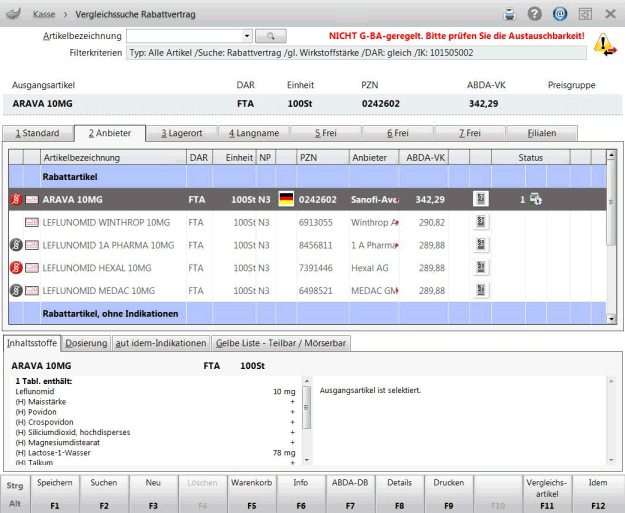The width and height of the screenshot is (625, 513).
Task: Click the ingredients list scrollbar thumb
Action: 307,408
